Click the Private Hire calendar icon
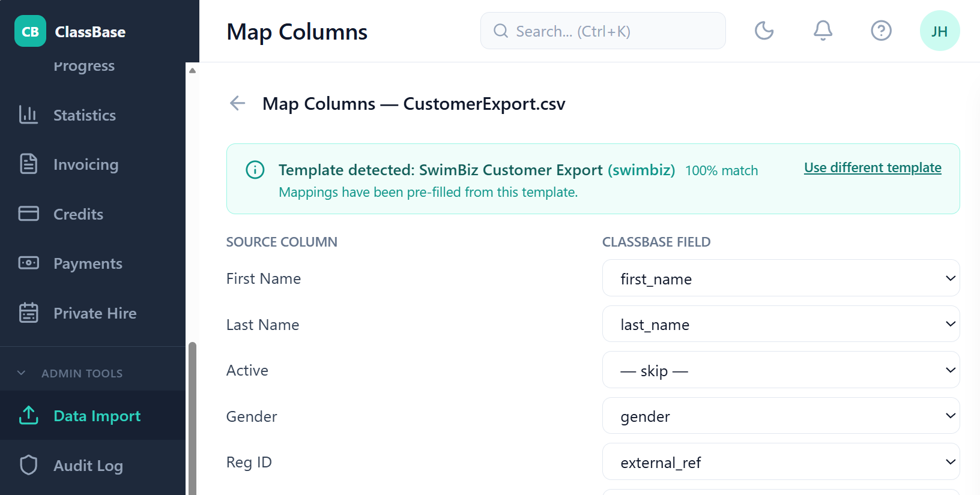Screen dimensions: 980x495 coord(28,313)
